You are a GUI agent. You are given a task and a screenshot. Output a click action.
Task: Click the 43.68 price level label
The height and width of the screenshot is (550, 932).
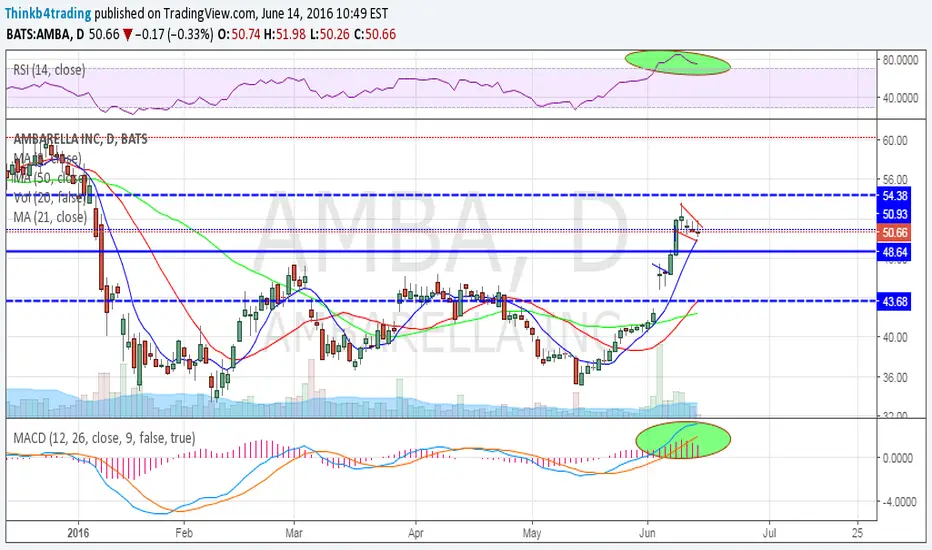895,301
